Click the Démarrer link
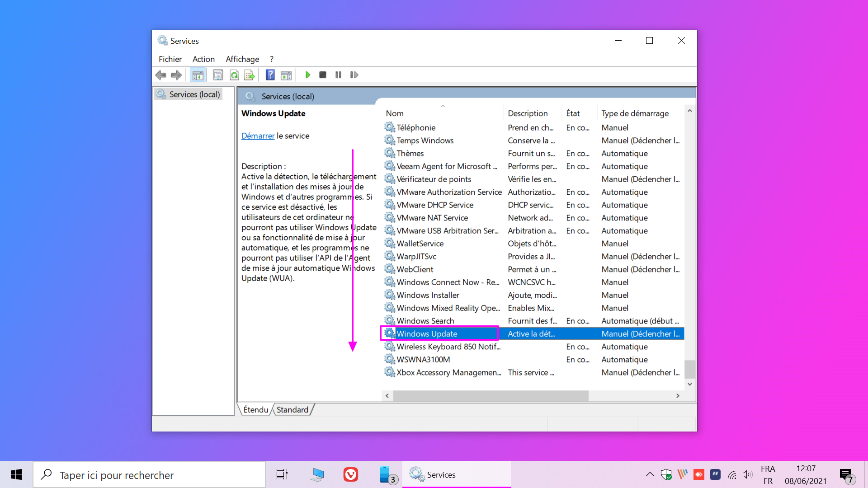 click(258, 136)
